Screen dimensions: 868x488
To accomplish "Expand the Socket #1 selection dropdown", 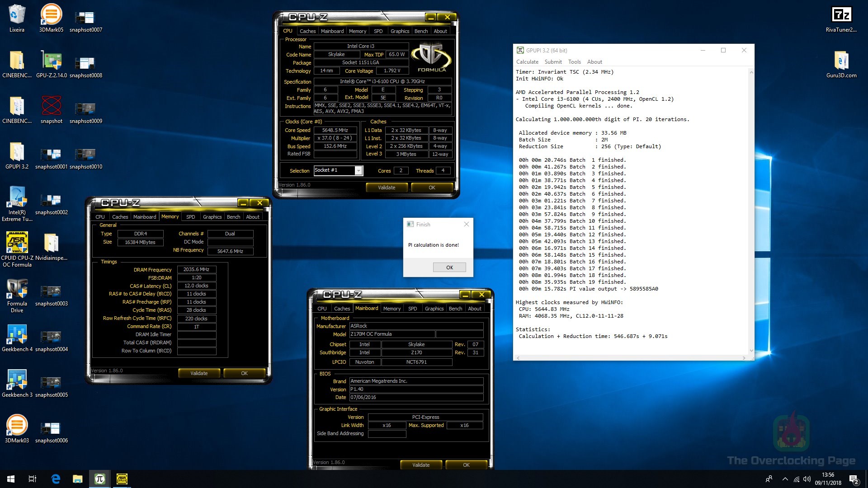I will click(359, 170).
